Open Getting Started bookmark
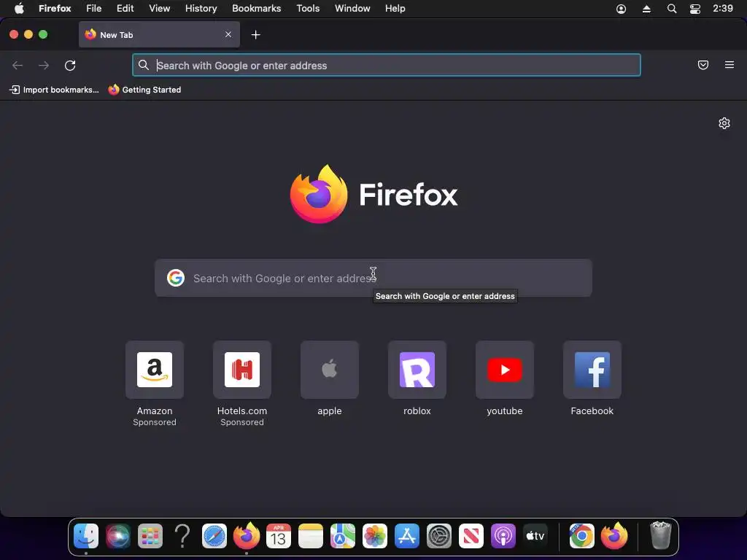The image size is (747, 560). point(144,90)
